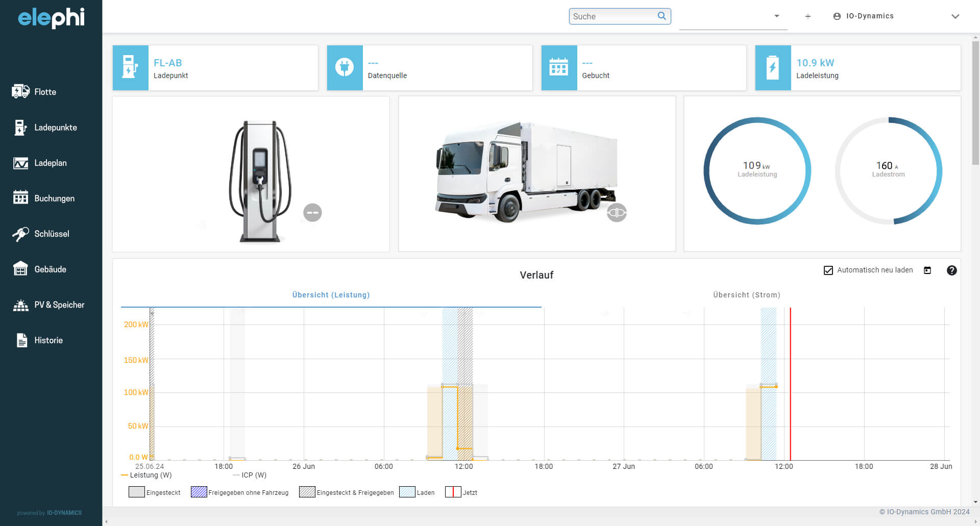Click the Ladepunkte charging station icon

[x=20, y=128]
